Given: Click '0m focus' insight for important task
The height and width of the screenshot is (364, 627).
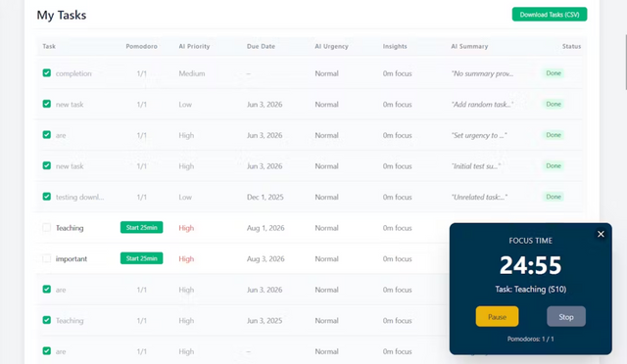Looking at the screenshot, I should point(397,259).
